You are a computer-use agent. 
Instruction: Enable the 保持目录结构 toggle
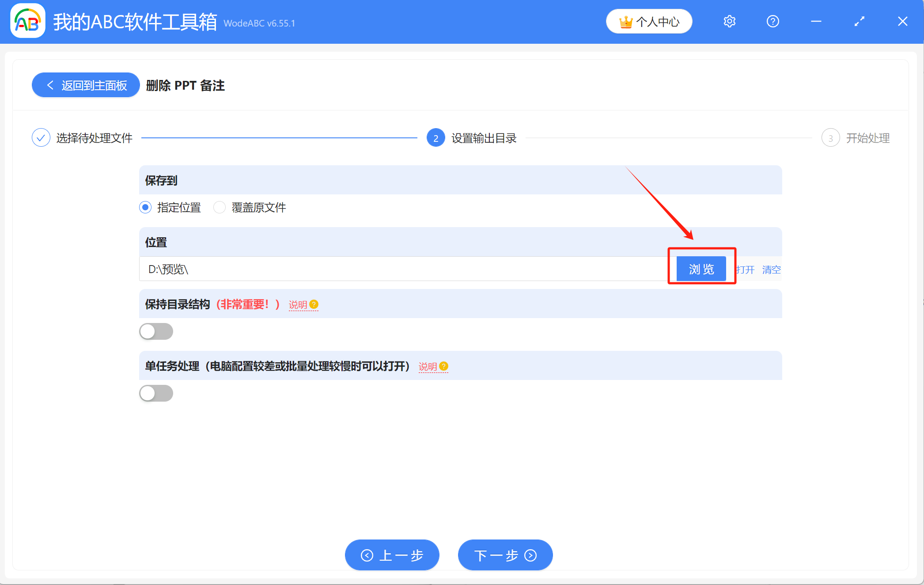click(x=156, y=331)
